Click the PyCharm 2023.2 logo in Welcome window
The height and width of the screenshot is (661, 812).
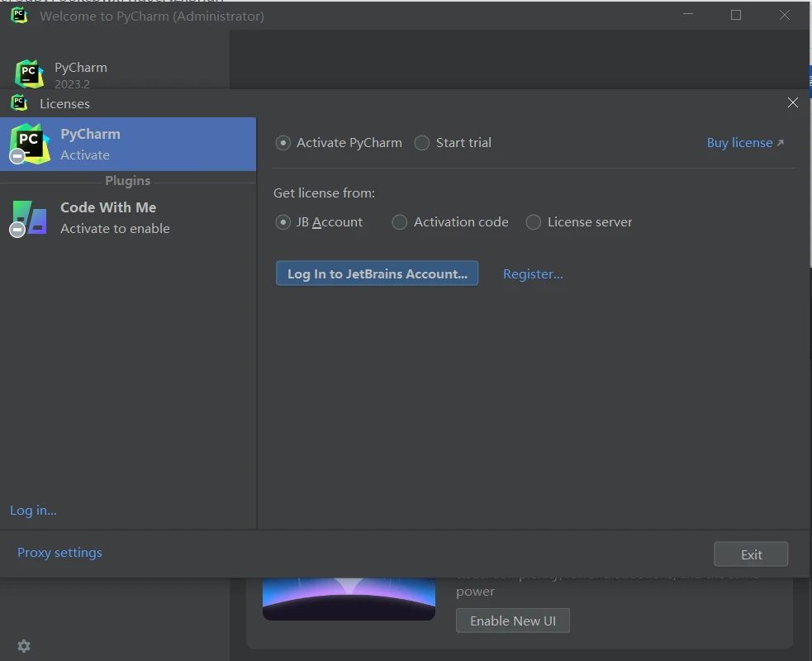click(29, 74)
